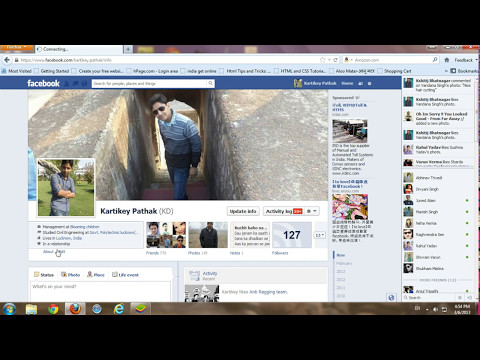Click the BlueStacks icon in taskbar
The height and width of the screenshot is (360, 480).
[x=141, y=309]
